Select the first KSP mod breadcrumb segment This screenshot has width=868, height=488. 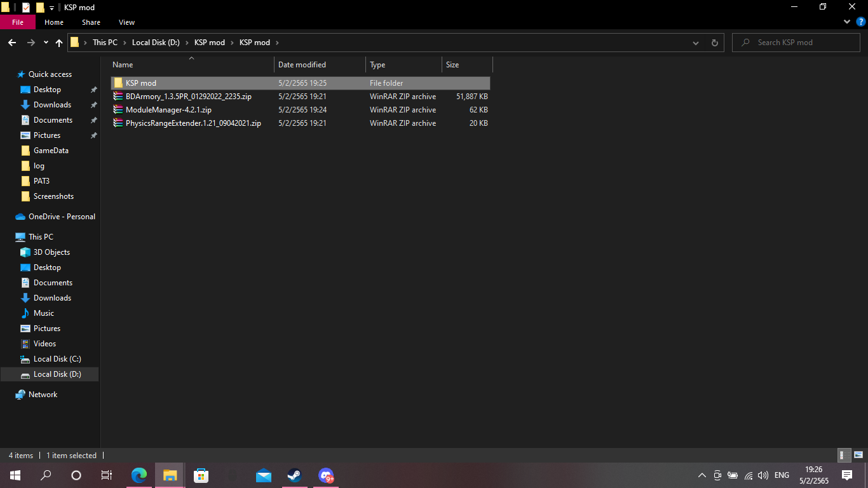(x=210, y=43)
